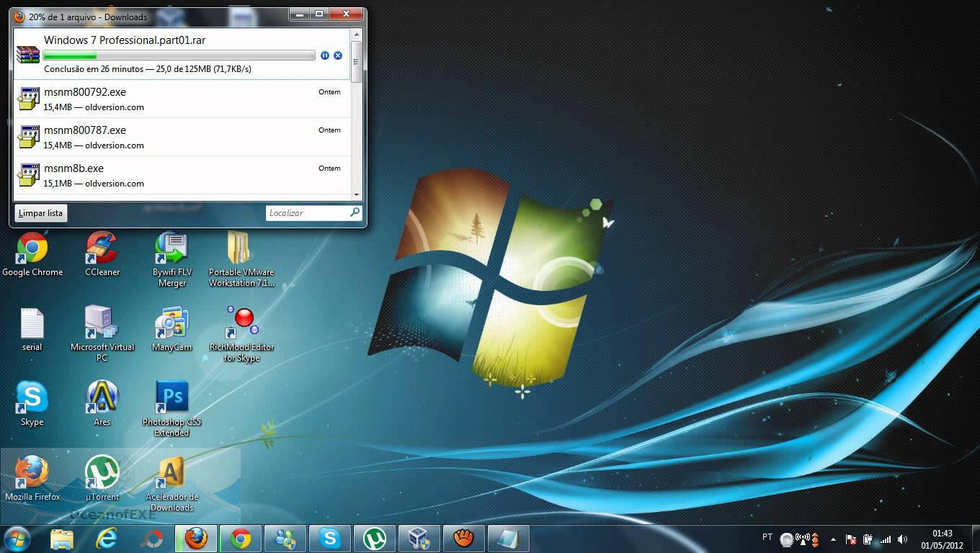Viewport: 980px width, 553px height.
Task: Select the msnm800792.exe download entry
Action: tap(182, 99)
